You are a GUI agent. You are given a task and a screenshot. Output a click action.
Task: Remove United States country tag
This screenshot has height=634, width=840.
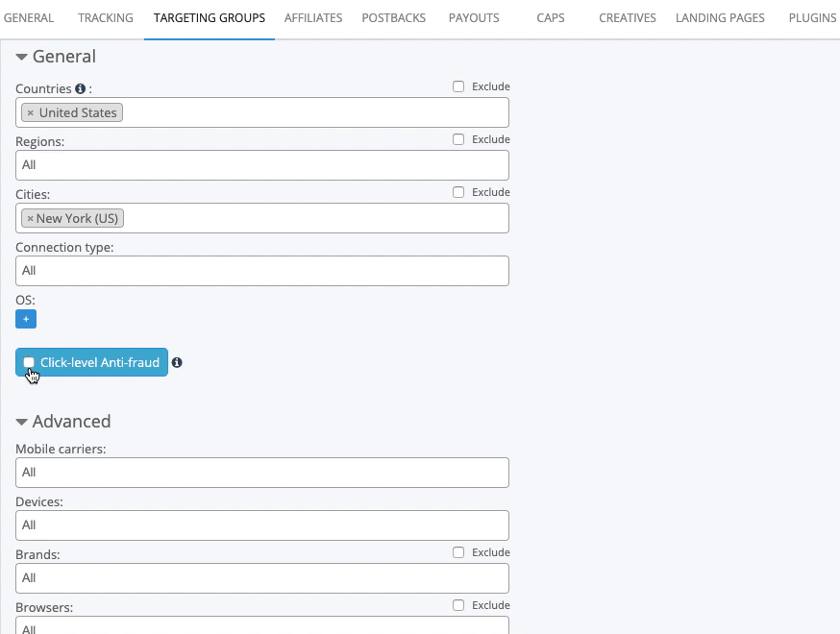pos(31,112)
